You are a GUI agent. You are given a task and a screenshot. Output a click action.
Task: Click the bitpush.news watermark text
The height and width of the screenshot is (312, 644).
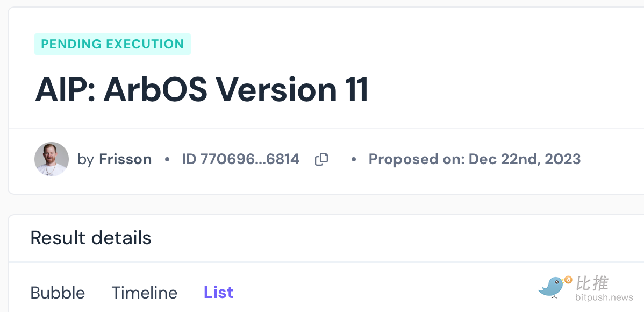tap(604, 297)
